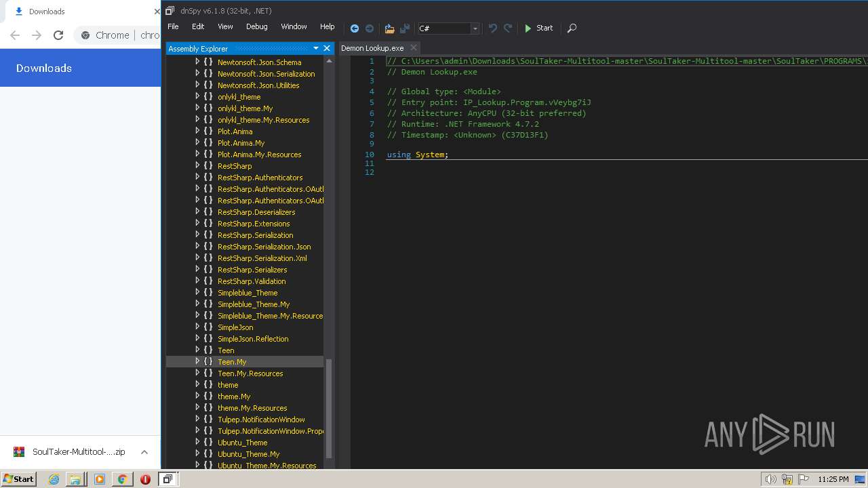This screenshot has width=868, height=488.
Task: Click the Undo toolbar icon
Action: (x=493, y=28)
